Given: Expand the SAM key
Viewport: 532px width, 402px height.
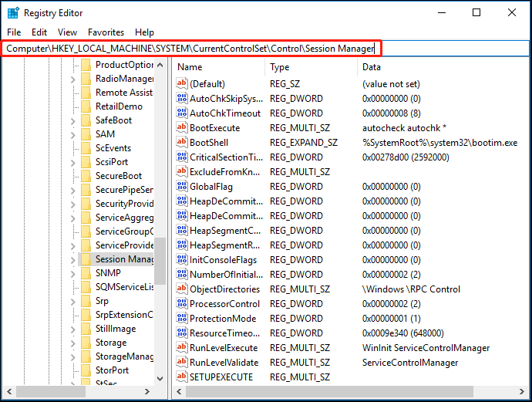Looking at the screenshot, I should click(x=72, y=135).
